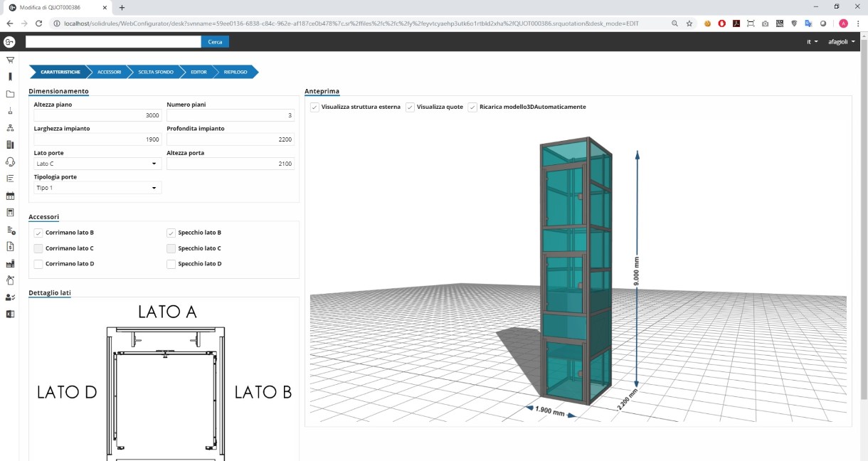This screenshot has width=868, height=461.
Task: Click the 3D elevator model preview
Action: tap(575, 270)
